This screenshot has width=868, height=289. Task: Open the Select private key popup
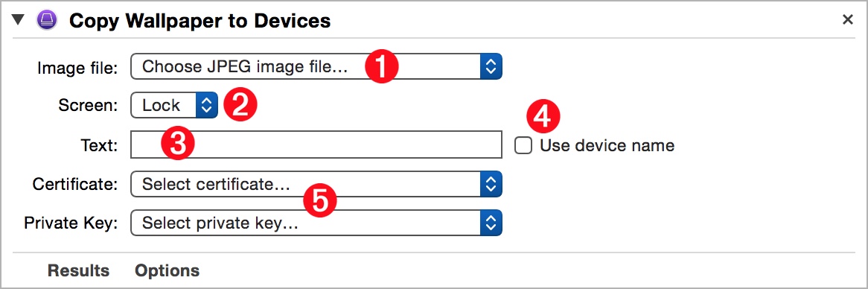tap(316, 223)
